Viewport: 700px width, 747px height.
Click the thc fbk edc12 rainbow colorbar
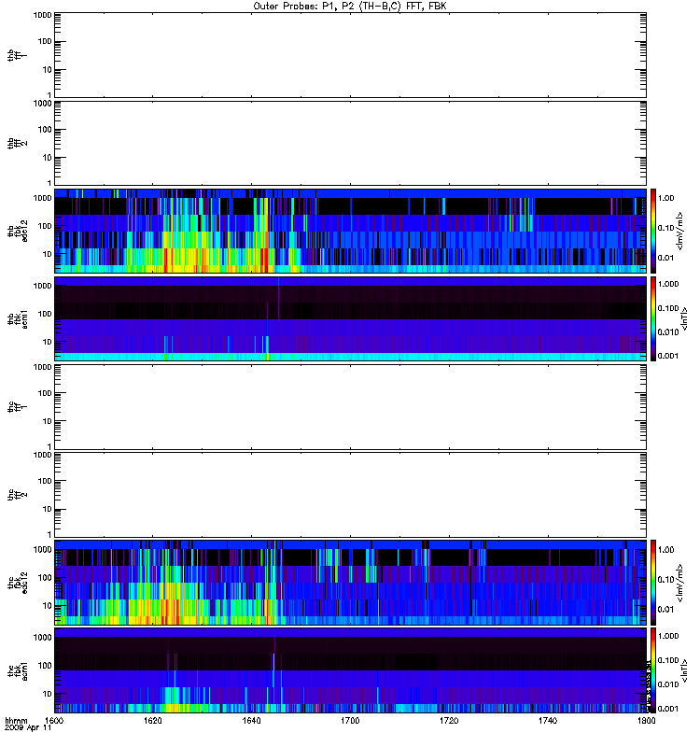653,582
